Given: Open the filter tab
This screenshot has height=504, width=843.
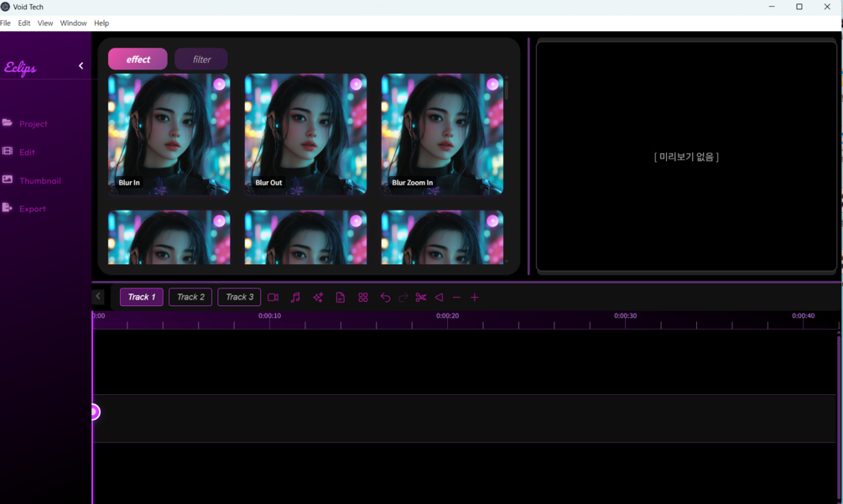Looking at the screenshot, I should click(201, 59).
